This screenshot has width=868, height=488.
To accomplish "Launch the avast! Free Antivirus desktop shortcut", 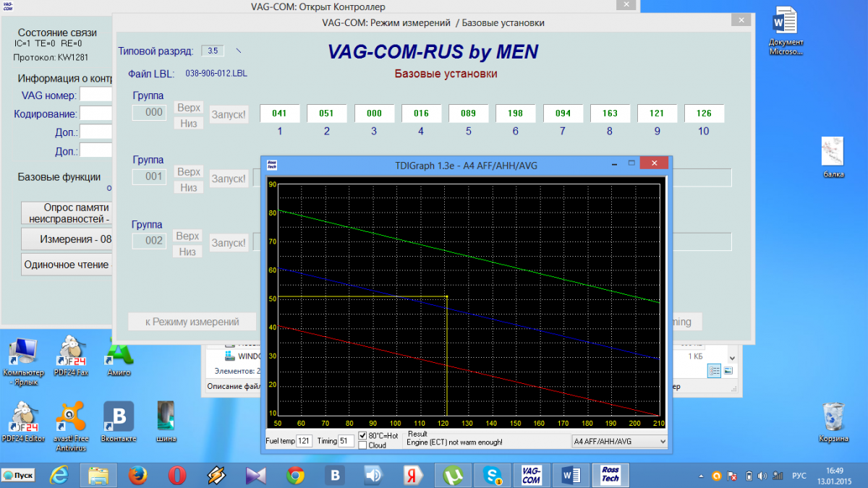I will (71, 427).
